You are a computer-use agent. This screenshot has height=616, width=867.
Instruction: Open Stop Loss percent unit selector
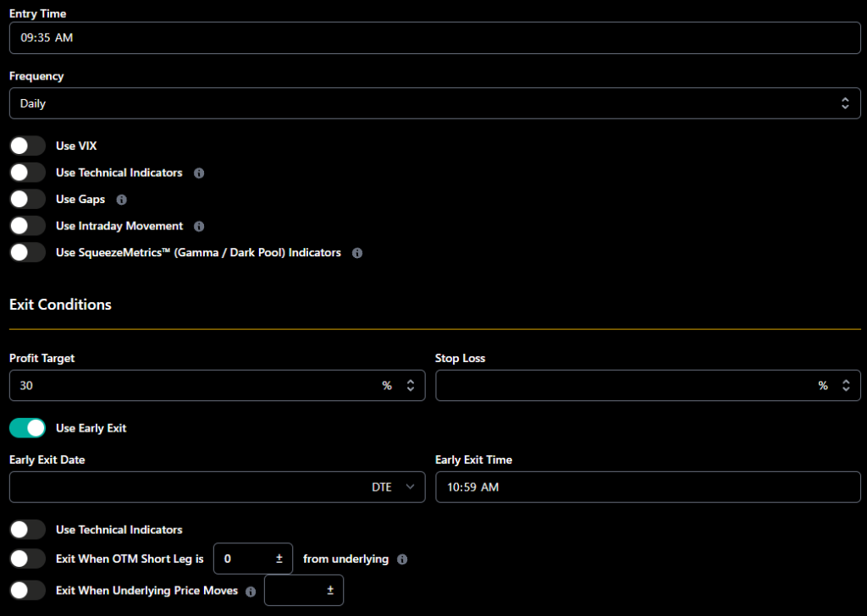click(833, 386)
